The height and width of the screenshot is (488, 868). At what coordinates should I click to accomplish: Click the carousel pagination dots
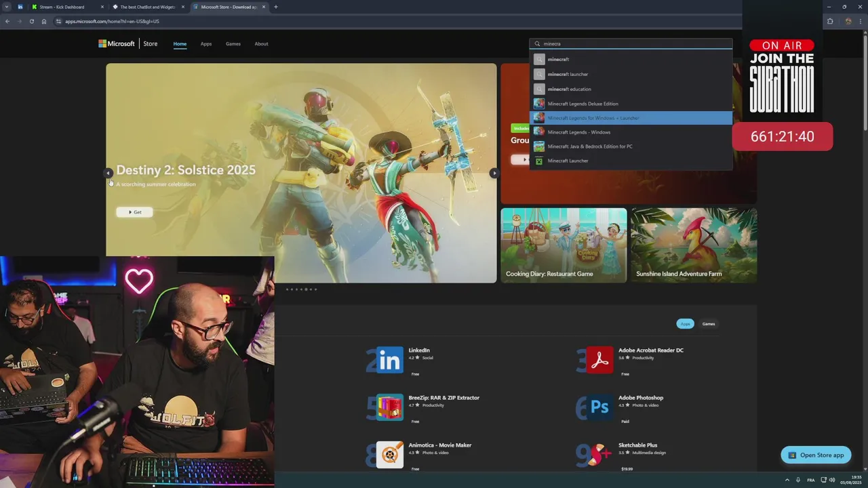[301, 289]
